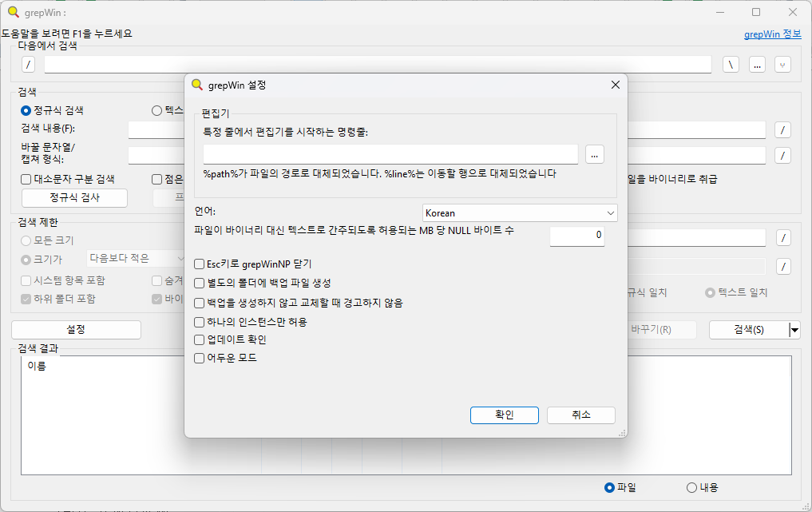Click the '/' button beside 바꿀 문자열 field

point(782,155)
